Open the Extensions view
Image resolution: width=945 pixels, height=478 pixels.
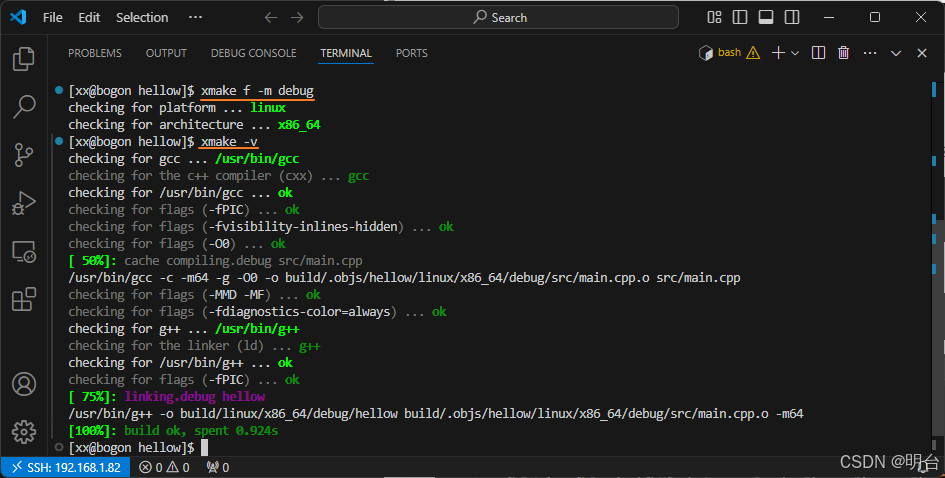coord(24,300)
